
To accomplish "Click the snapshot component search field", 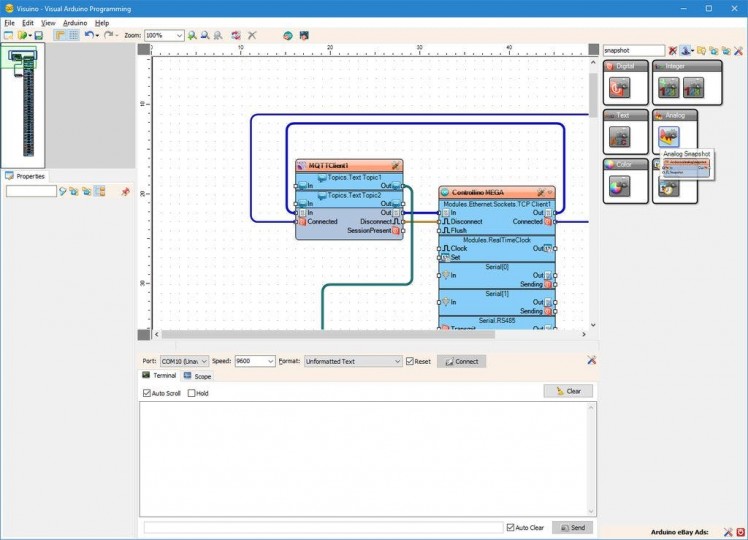I will click(633, 50).
